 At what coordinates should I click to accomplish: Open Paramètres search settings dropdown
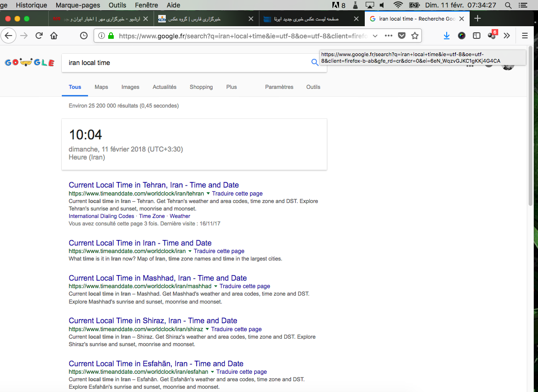coord(279,87)
